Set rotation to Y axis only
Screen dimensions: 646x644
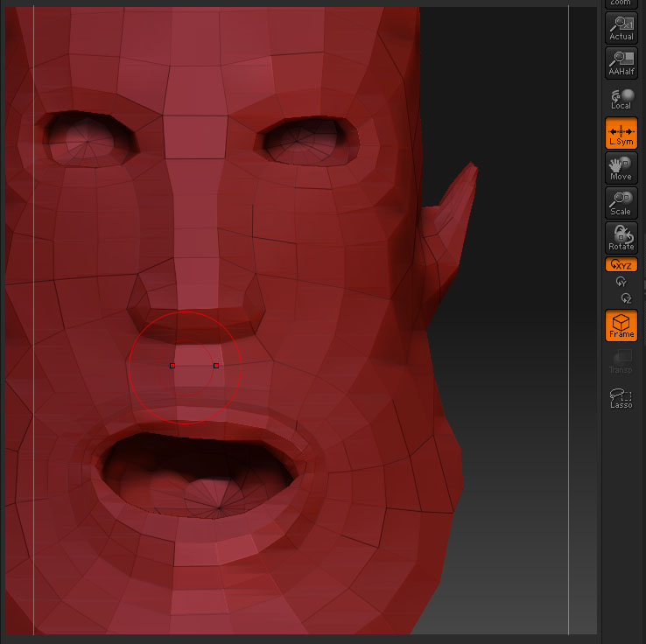[621, 282]
